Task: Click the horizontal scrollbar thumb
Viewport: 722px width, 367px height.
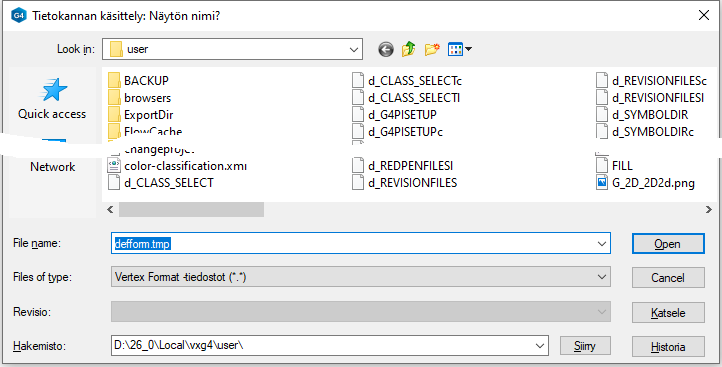Action: pos(191,210)
